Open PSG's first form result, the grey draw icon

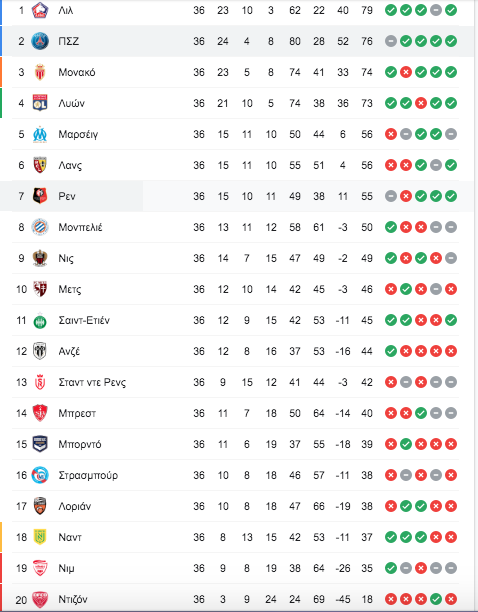tap(391, 41)
